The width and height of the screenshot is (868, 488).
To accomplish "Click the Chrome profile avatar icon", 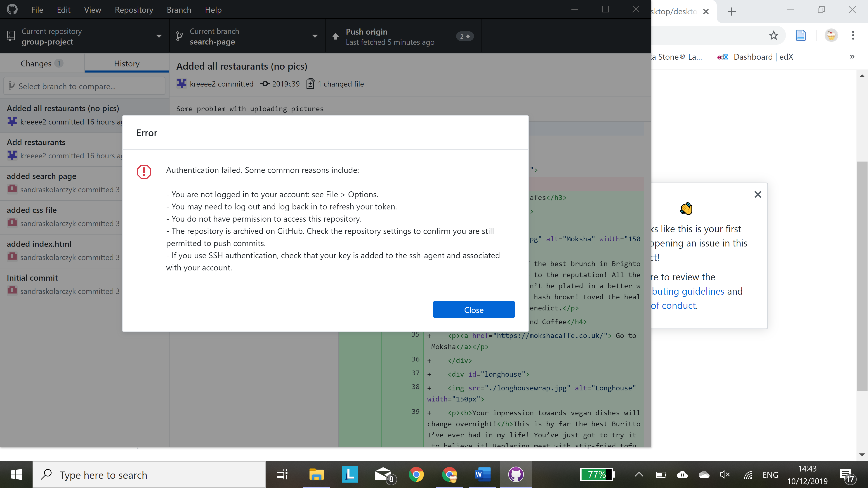I will point(831,35).
